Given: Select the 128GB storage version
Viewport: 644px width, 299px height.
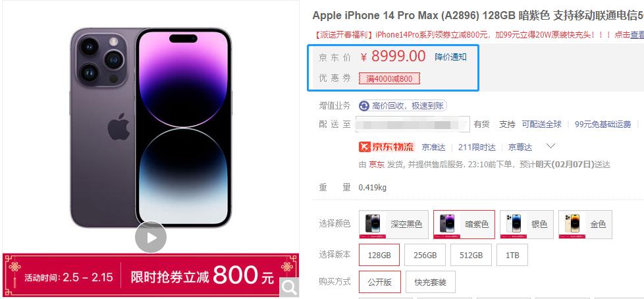Looking at the screenshot, I should tap(379, 255).
